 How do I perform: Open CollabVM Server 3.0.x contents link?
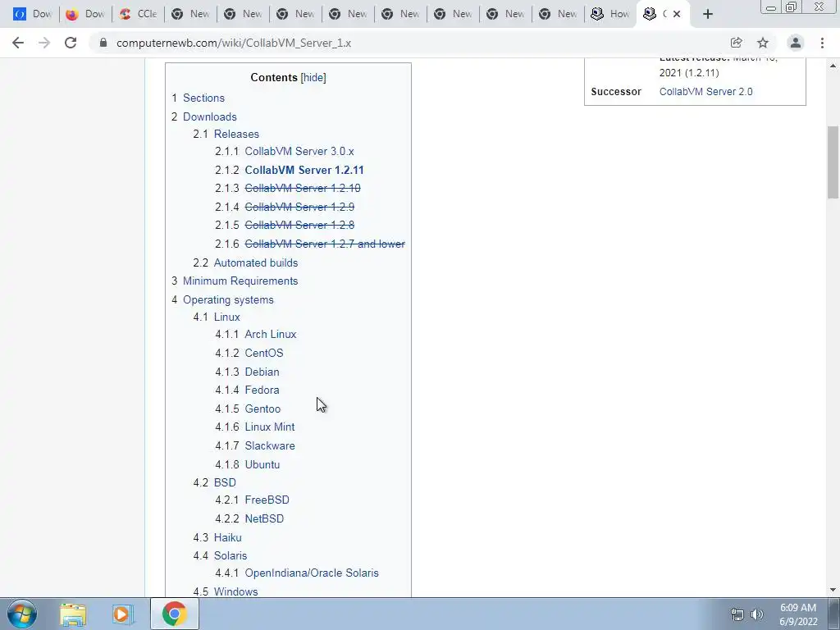299,151
